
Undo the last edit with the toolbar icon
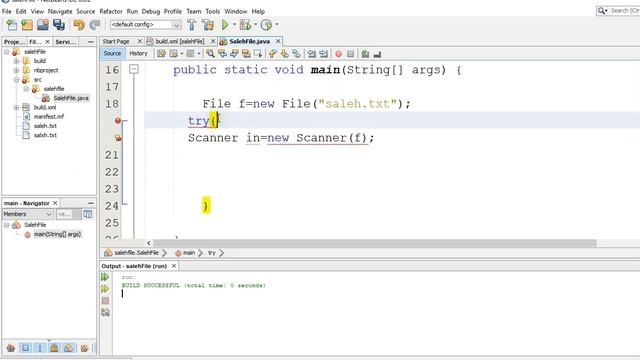pos(79,25)
